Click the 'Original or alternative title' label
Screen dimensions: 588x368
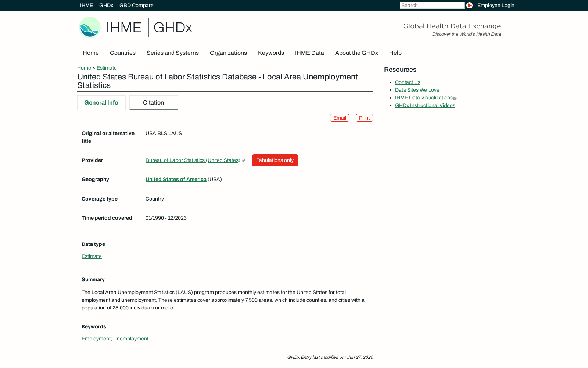108,137
